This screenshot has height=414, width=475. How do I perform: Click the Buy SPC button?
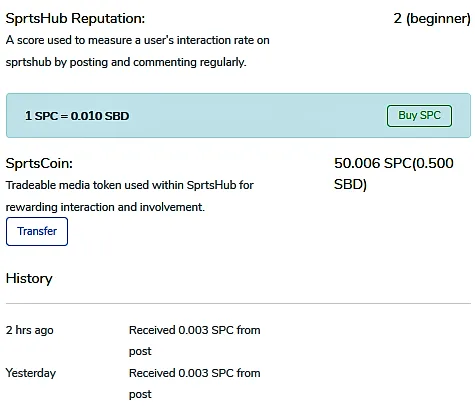tap(419, 116)
